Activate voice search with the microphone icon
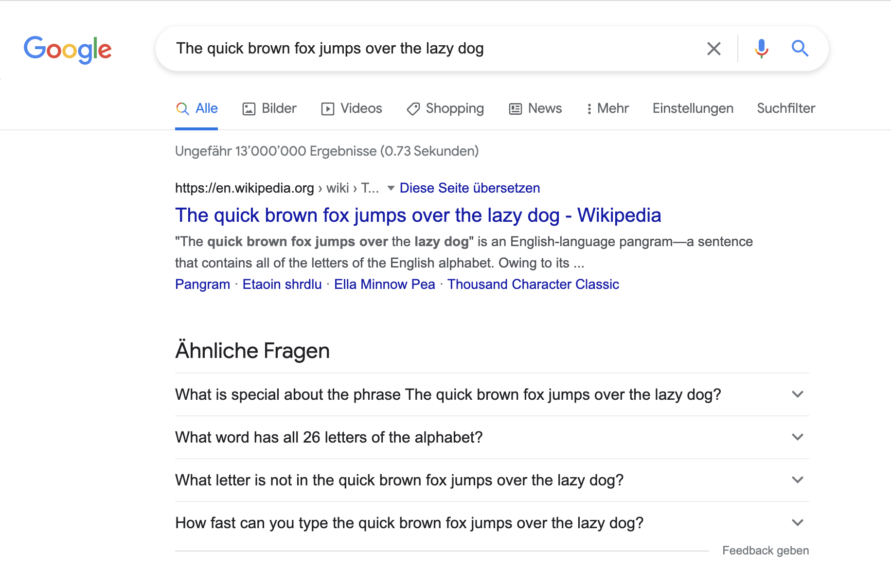Screen dimensions: 891x588 coord(761,48)
